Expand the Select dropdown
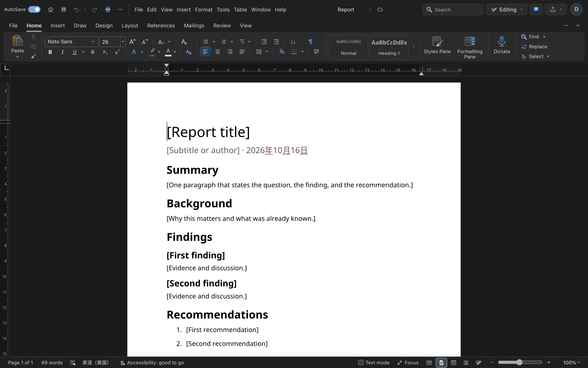This screenshot has width=588, height=368. (548, 56)
